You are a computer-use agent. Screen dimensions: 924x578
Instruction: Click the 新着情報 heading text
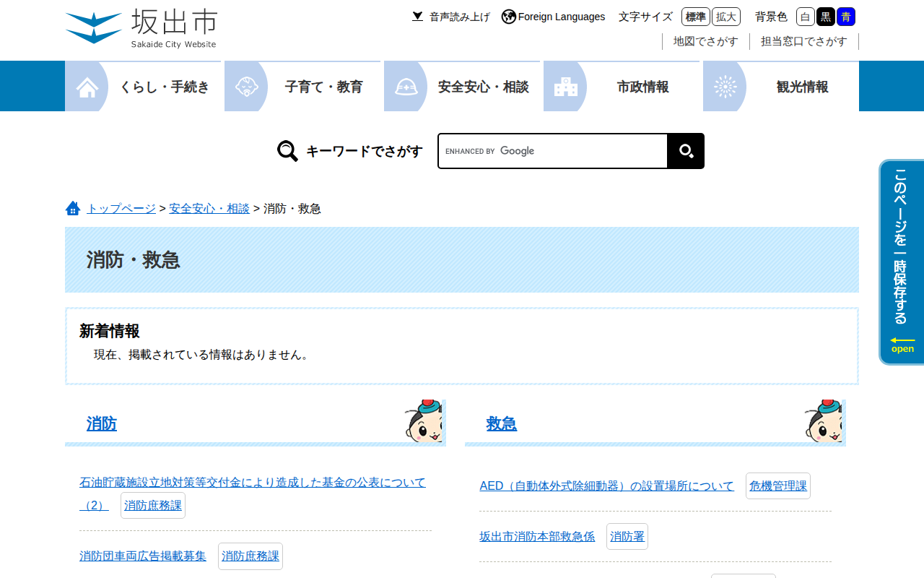click(110, 331)
